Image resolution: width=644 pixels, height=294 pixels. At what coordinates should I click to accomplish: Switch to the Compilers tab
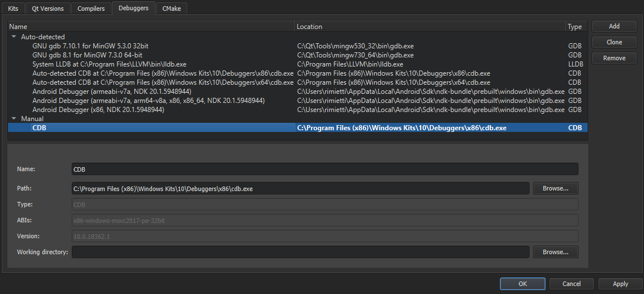pos(91,9)
